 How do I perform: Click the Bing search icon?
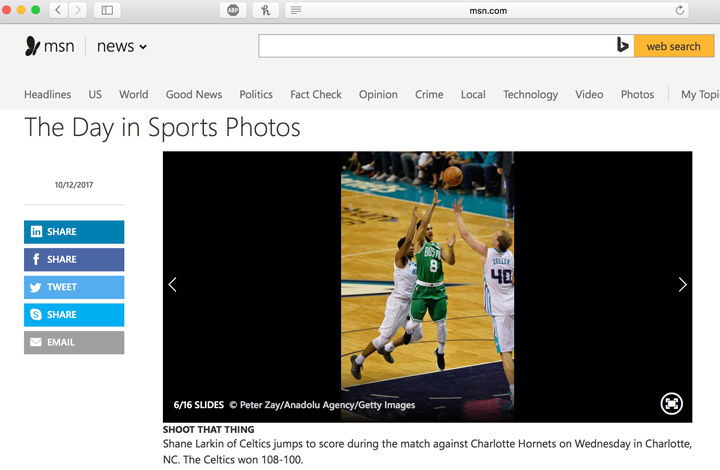622,46
